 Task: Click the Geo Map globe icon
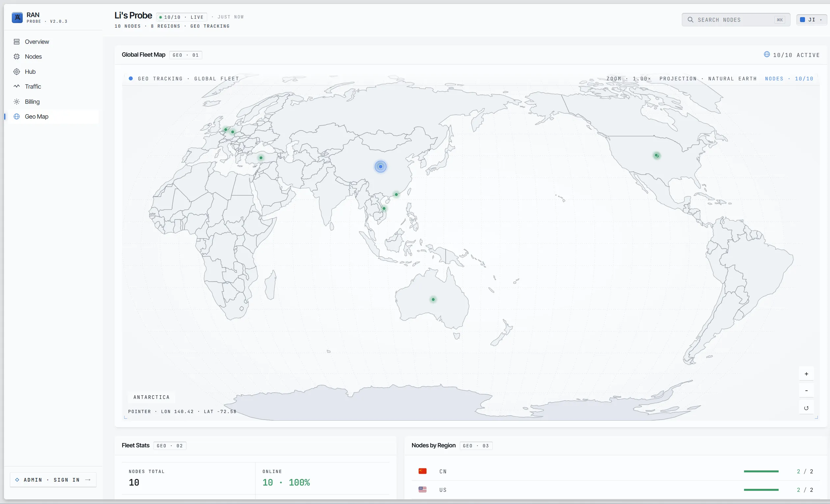[x=16, y=117]
